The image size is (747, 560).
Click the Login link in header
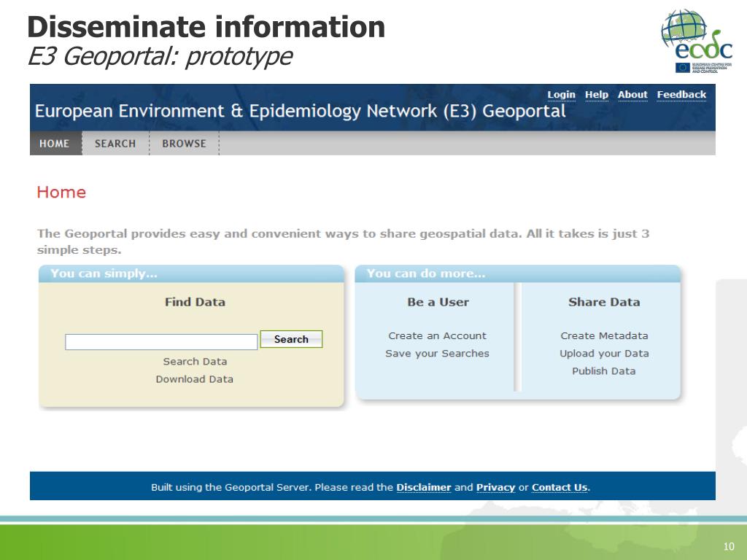tap(561, 95)
